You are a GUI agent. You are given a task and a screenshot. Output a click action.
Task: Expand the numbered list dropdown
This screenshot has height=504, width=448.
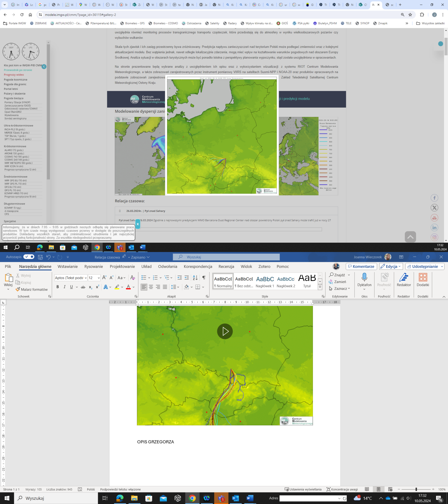coord(160,278)
